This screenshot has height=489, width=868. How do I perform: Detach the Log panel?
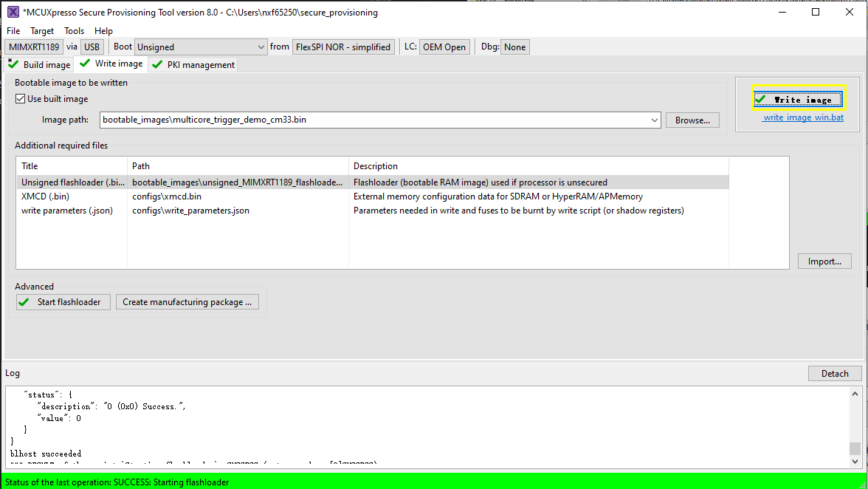(835, 373)
